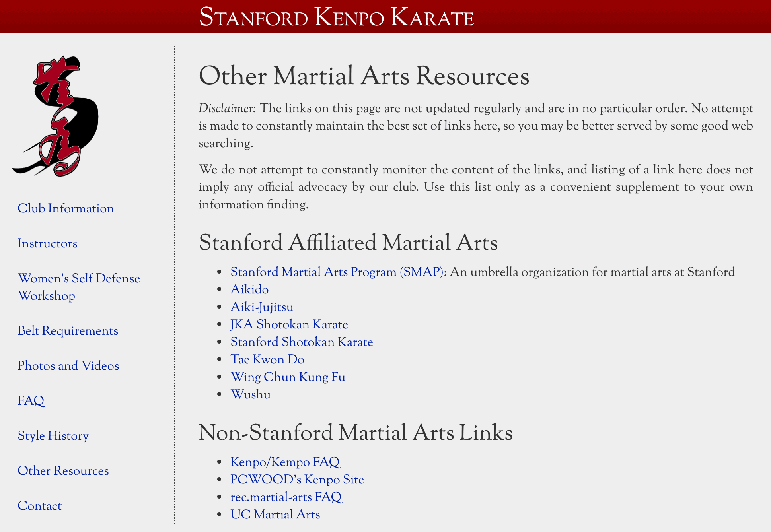Image resolution: width=771 pixels, height=532 pixels.
Task: Visit the JKA Shotokan Karate link
Action: pyautogui.click(x=289, y=324)
